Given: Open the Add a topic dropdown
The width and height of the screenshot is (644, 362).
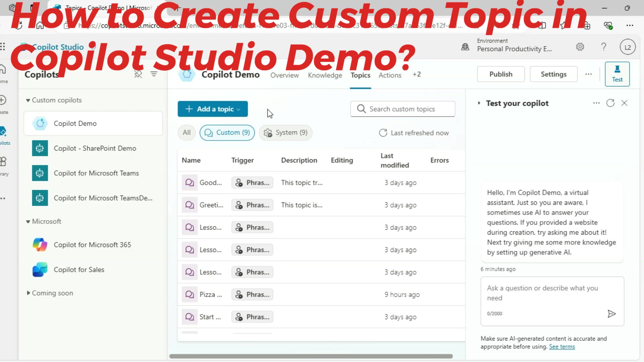Looking at the screenshot, I should [x=213, y=109].
